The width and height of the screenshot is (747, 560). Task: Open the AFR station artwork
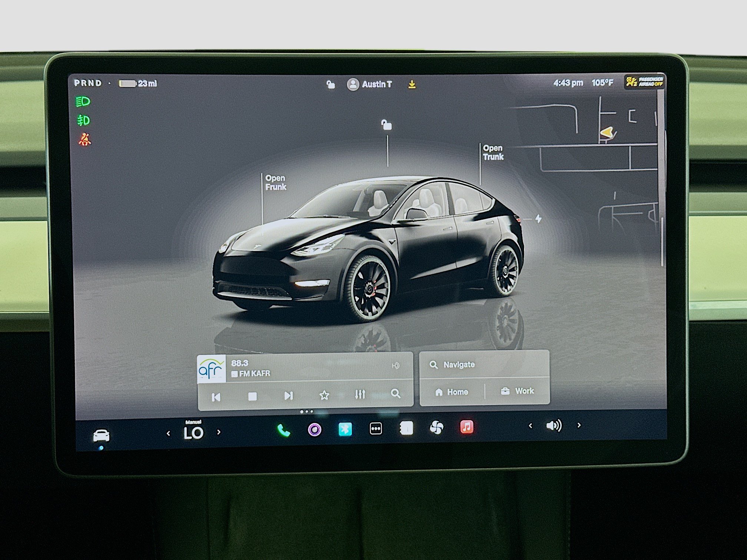(211, 369)
